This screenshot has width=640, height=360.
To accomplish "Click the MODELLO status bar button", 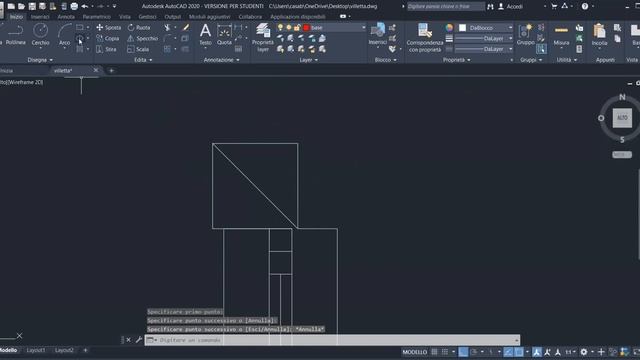I will pyautogui.click(x=414, y=352).
